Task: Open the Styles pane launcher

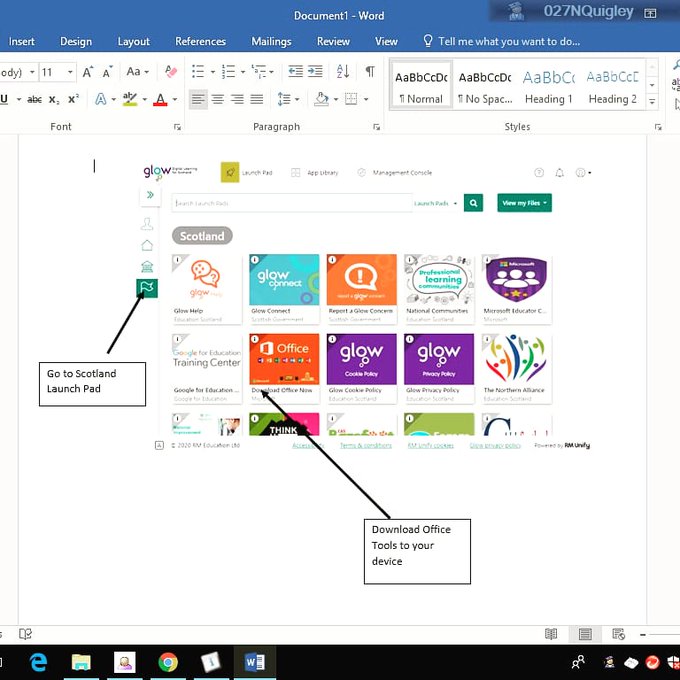Action: [658, 127]
